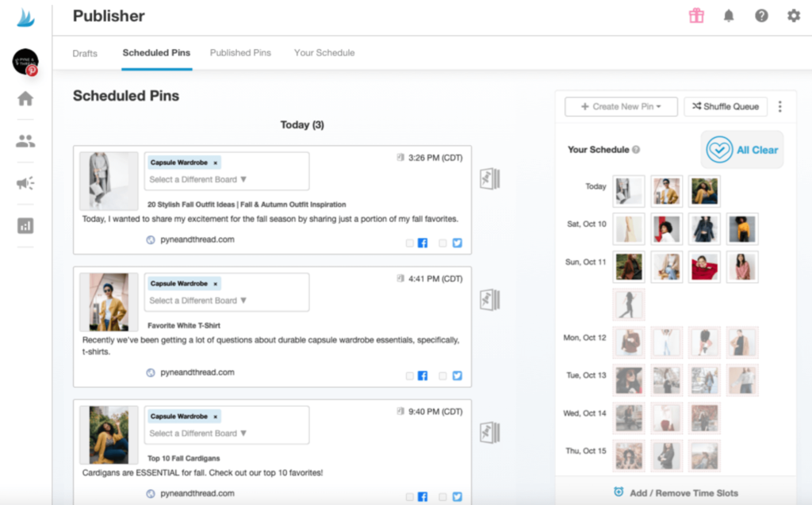Viewport: 812px width, 505px height.
Task: Click Add / Remove Time Slots
Action: tap(684, 493)
